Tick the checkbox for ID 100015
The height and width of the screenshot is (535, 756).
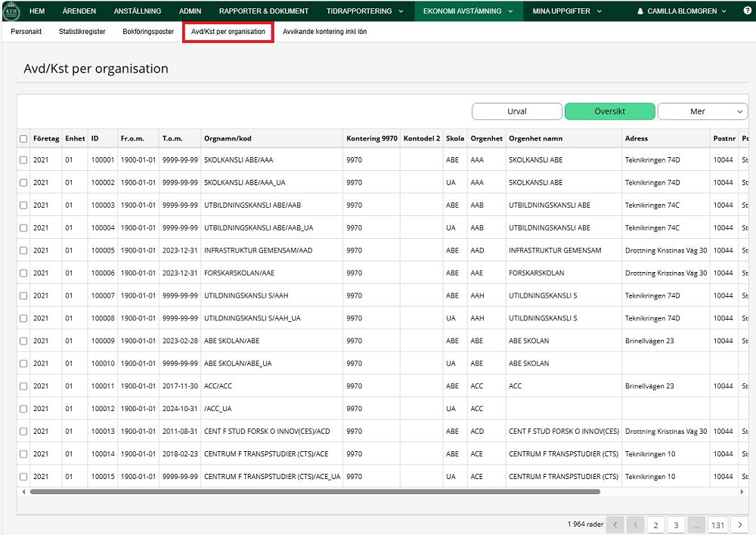(23, 477)
